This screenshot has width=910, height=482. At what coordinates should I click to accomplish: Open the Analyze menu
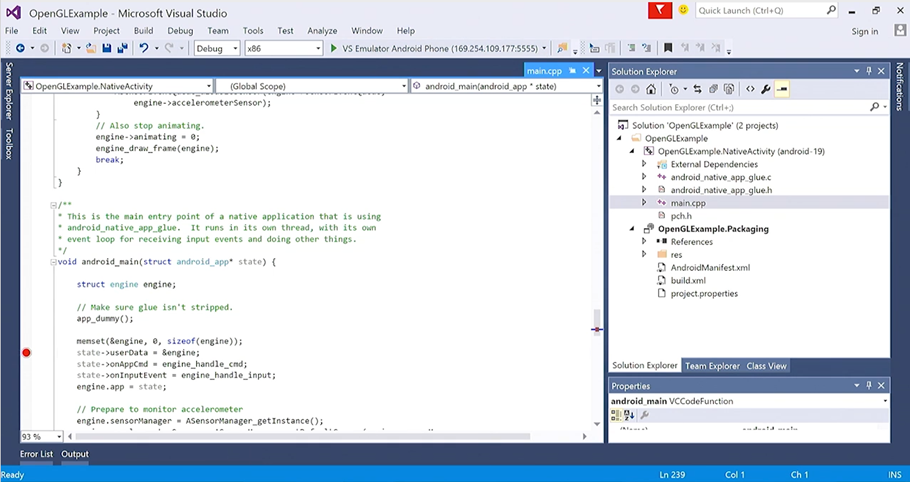(322, 31)
